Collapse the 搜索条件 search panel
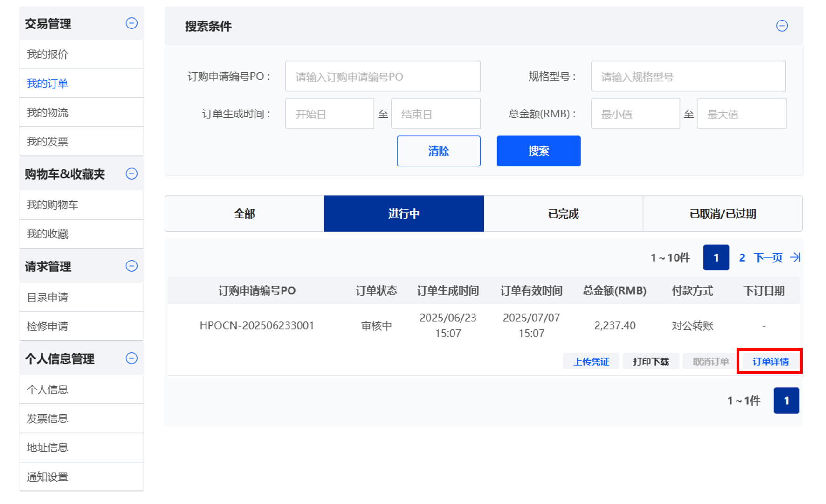The width and height of the screenshot is (826, 504). pyautogui.click(x=782, y=26)
